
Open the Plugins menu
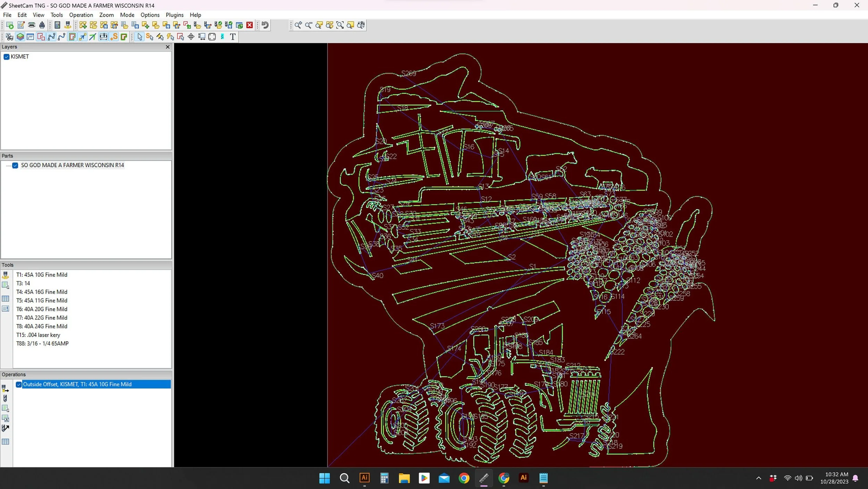tap(174, 15)
